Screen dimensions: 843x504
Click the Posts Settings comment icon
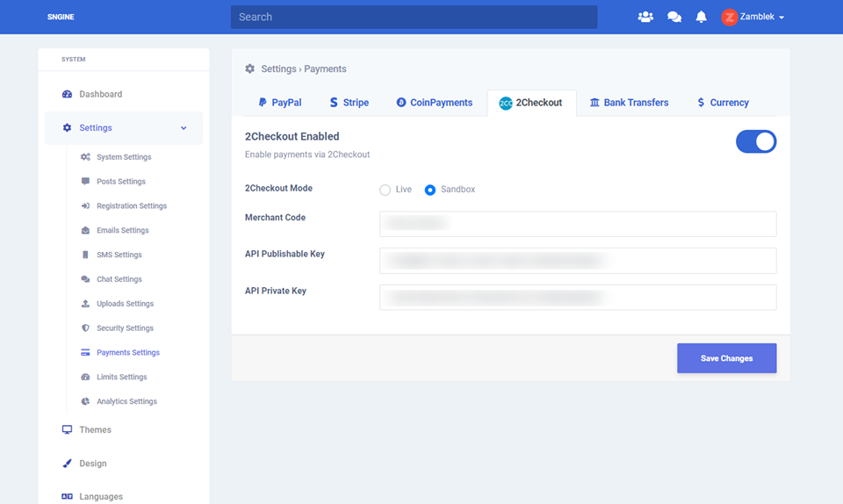(85, 181)
